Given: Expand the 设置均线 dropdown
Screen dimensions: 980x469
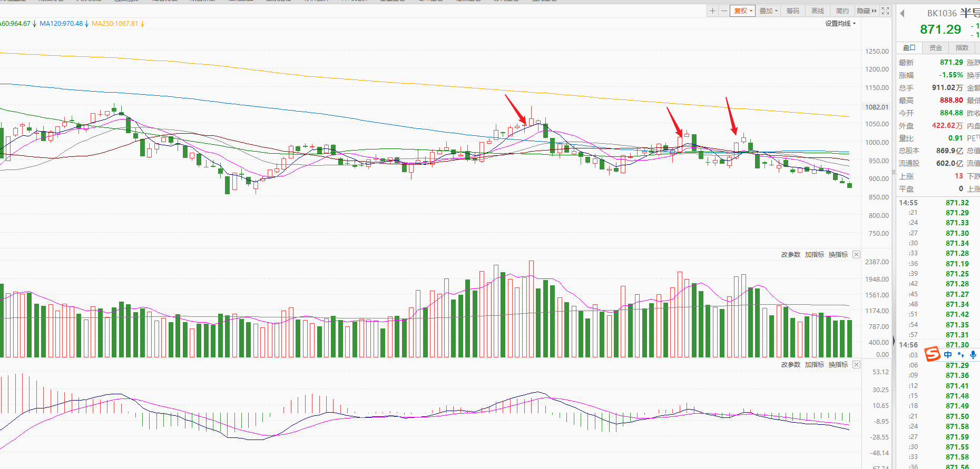Looking at the screenshot, I should (x=840, y=24).
